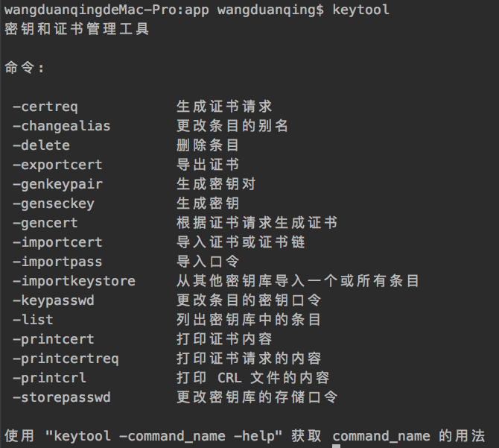Click the -storepasswd command text
499x448 pixels.
tap(61, 398)
